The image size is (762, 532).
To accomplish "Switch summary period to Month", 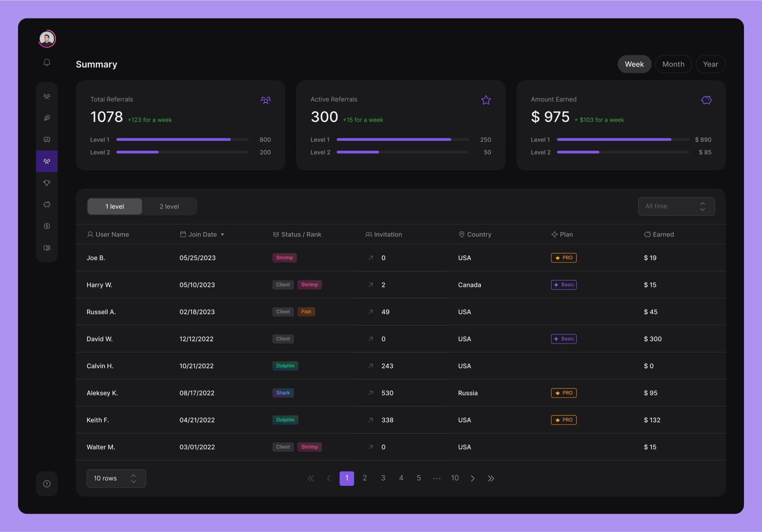I will pos(673,64).
